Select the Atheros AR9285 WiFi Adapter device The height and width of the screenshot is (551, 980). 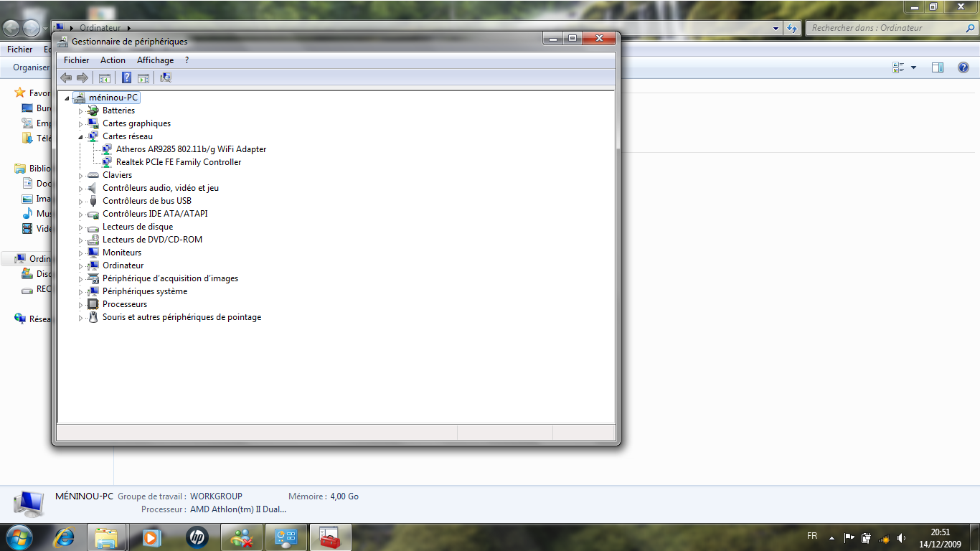coord(191,149)
